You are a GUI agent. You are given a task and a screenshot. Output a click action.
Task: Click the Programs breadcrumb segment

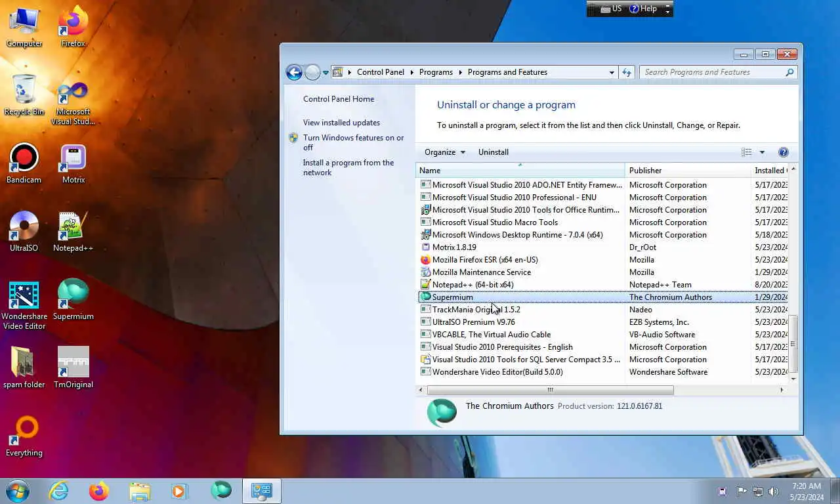pyautogui.click(x=436, y=72)
